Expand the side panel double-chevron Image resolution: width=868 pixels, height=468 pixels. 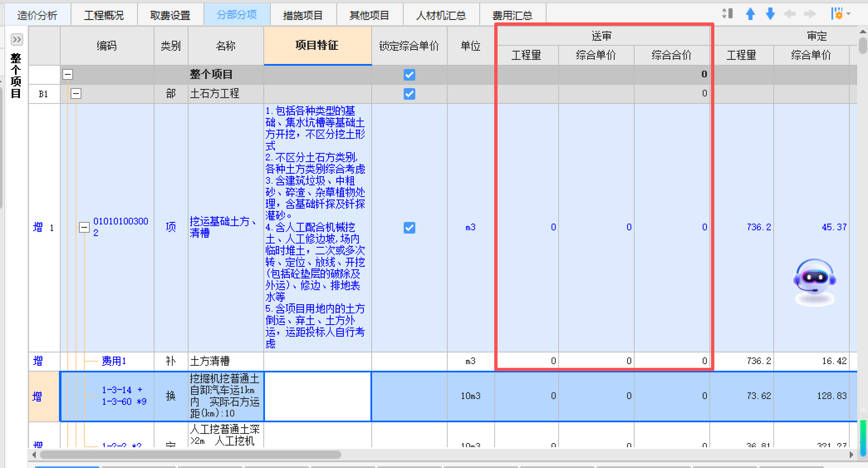17,39
